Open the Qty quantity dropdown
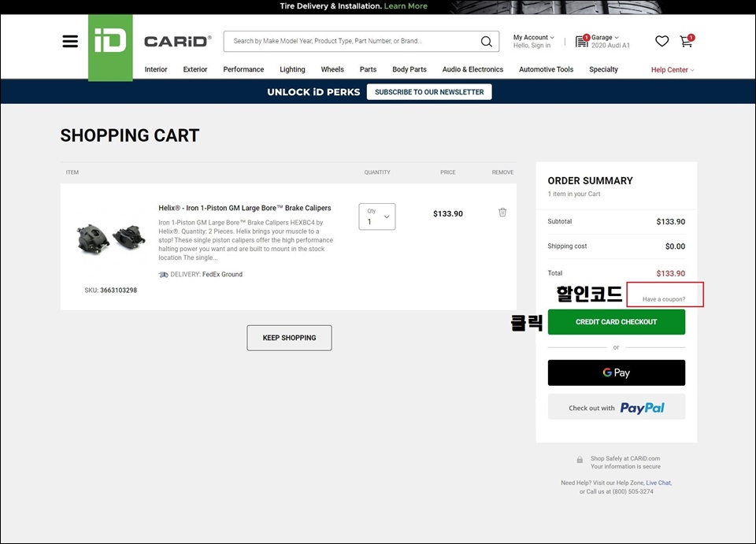Image resolution: width=756 pixels, height=544 pixels. [377, 216]
